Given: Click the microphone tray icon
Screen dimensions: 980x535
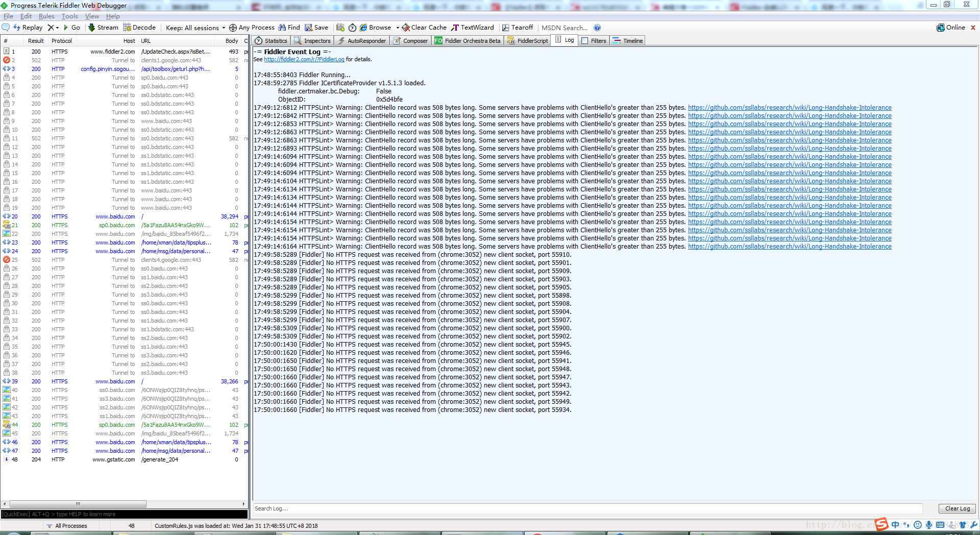Looking at the screenshot, I should pos(929,525).
